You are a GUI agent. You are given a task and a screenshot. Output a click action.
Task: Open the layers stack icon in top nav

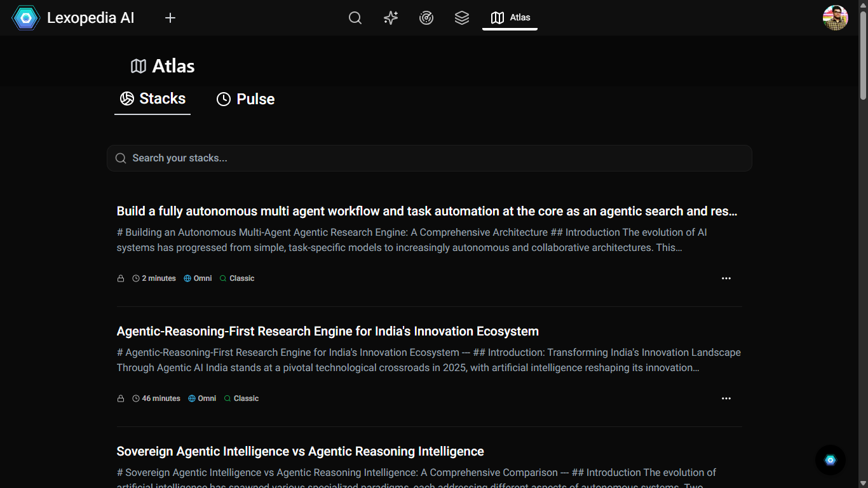[x=462, y=18]
